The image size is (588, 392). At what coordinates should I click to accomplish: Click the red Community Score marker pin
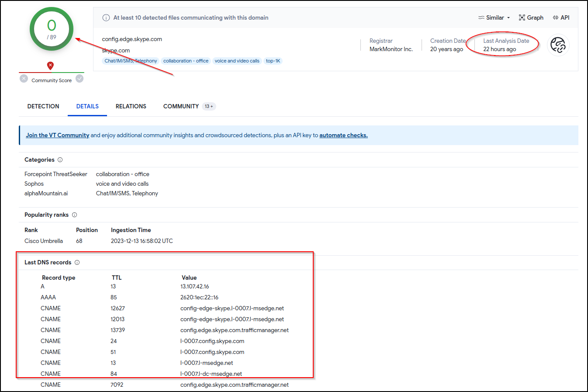50,66
